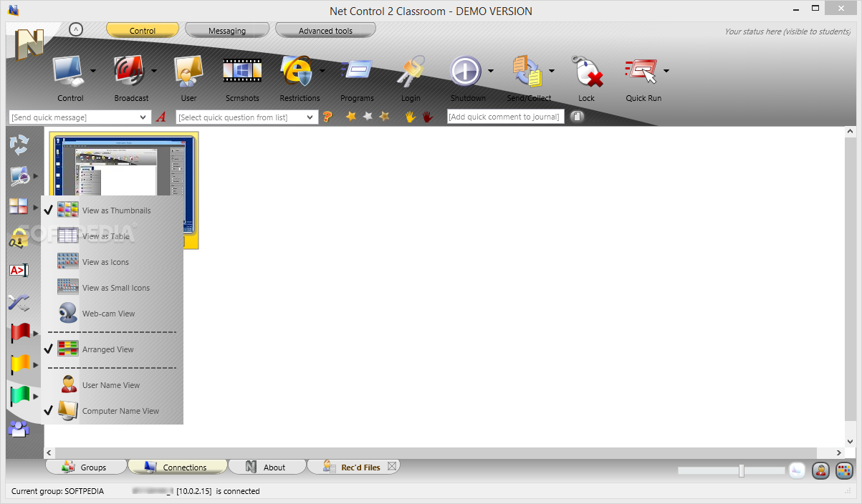This screenshot has width=862, height=504.
Task: Click the monitor magnifier sidebar icon
Action: coord(19,176)
